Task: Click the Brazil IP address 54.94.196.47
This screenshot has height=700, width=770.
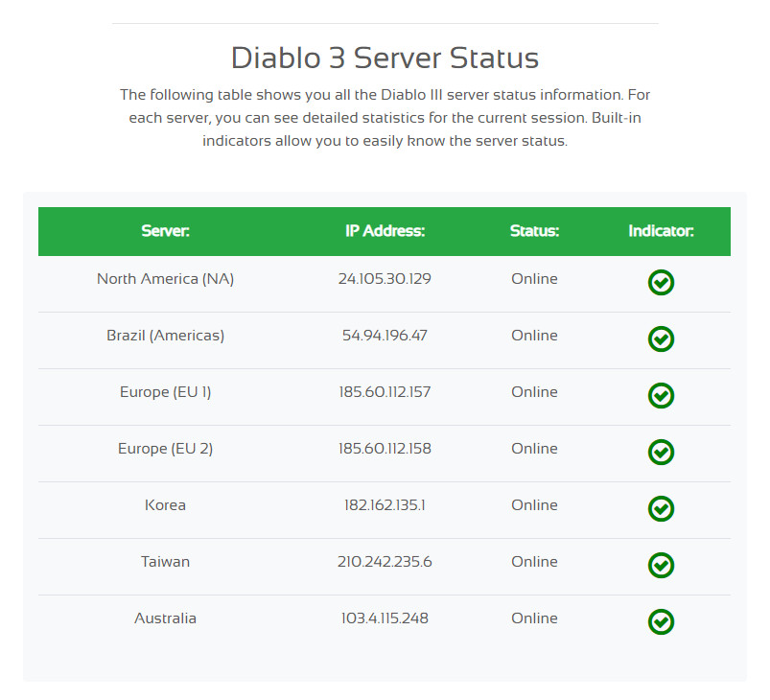Action: (385, 336)
